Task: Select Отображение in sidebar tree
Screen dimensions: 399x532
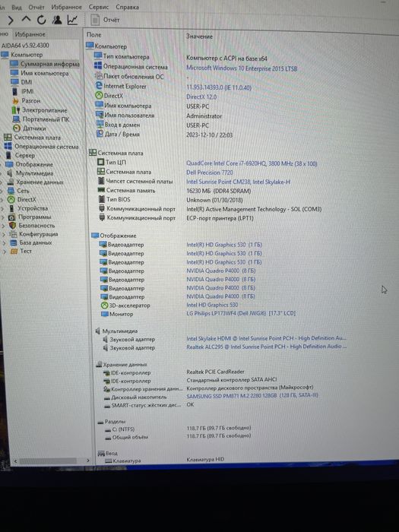Action: pos(30,164)
